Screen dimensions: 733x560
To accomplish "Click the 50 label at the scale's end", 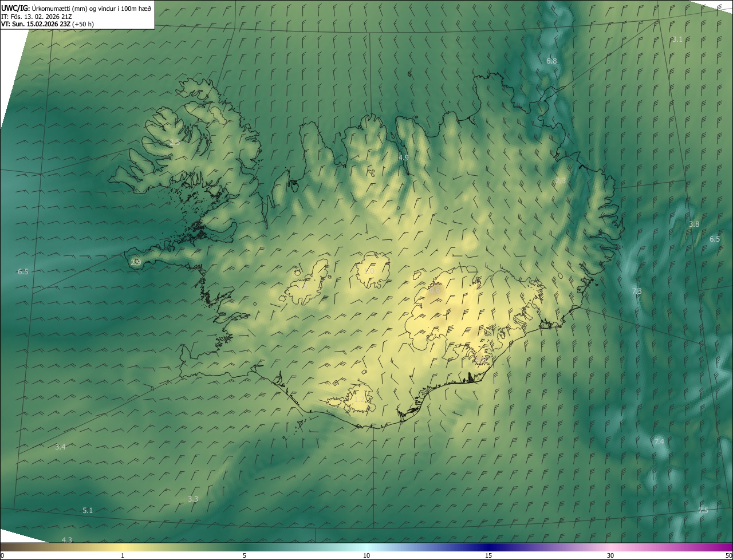I will tap(728, 555).
